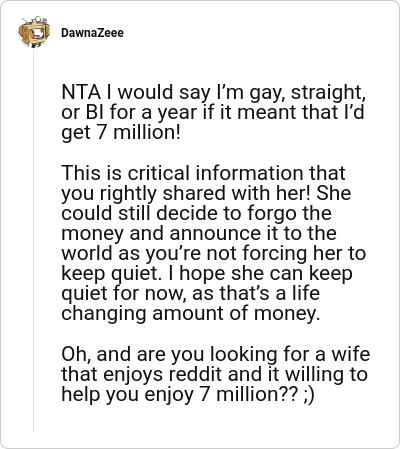Click the text 'get 7 million!'

point(121,132)
